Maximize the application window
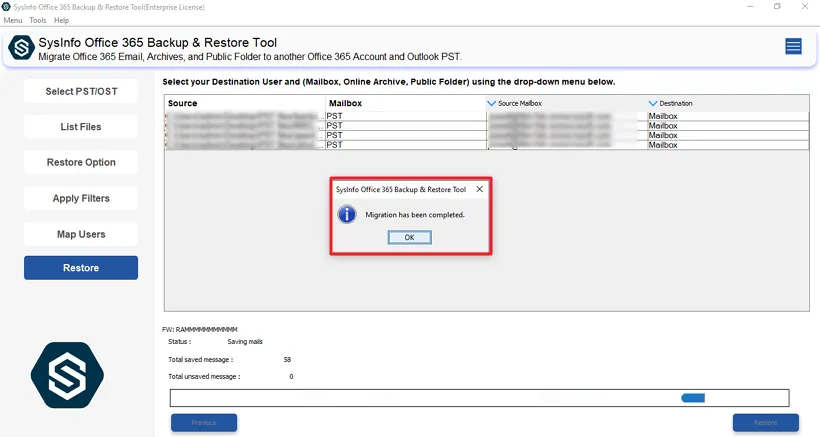Image resolution: width=820 pixels, height=437 pixels. coord(777,6)
